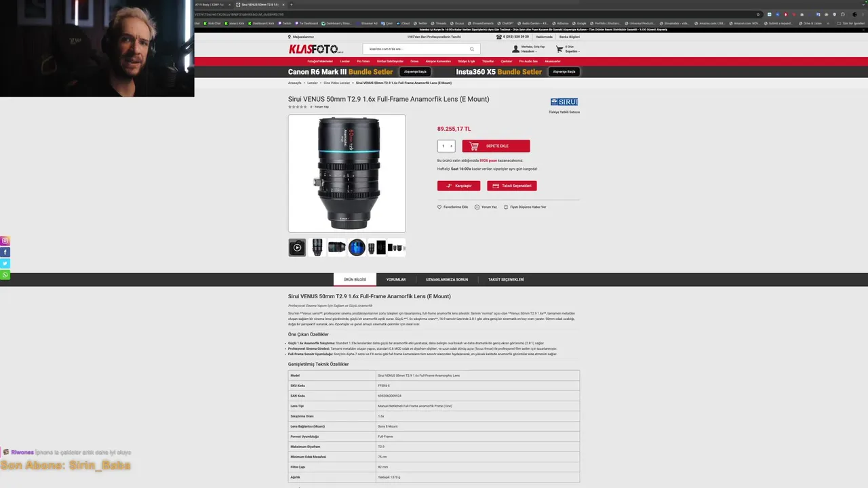
Task: Open Tripodlar menu
Action: 488,62
